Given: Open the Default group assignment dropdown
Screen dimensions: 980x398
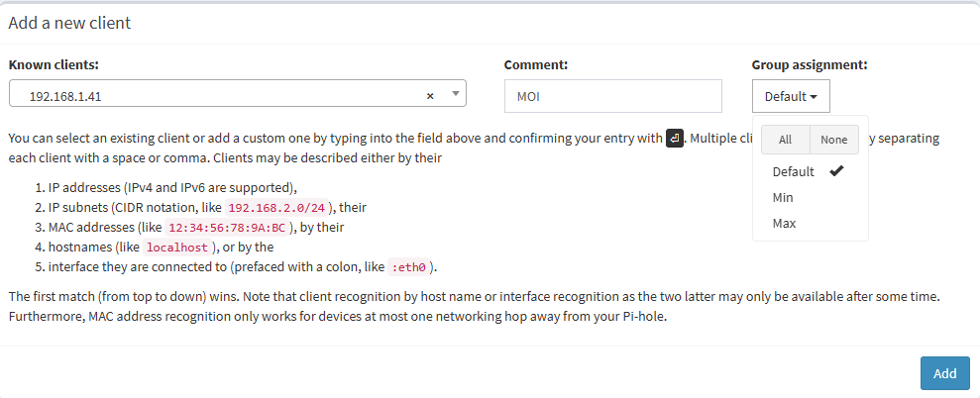Looking at the screenshot, I should (791, 97).
